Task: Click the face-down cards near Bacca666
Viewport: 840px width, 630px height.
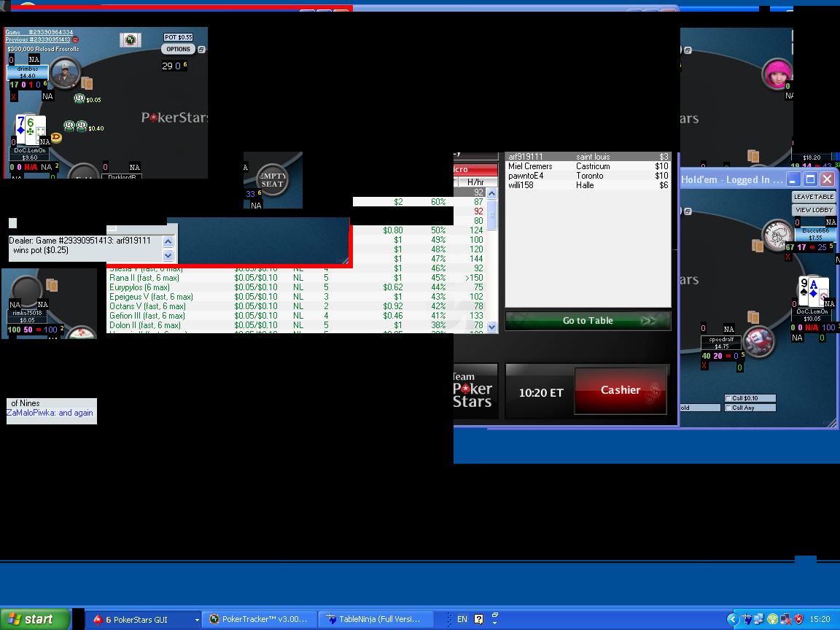Action: tap(758, 246)
